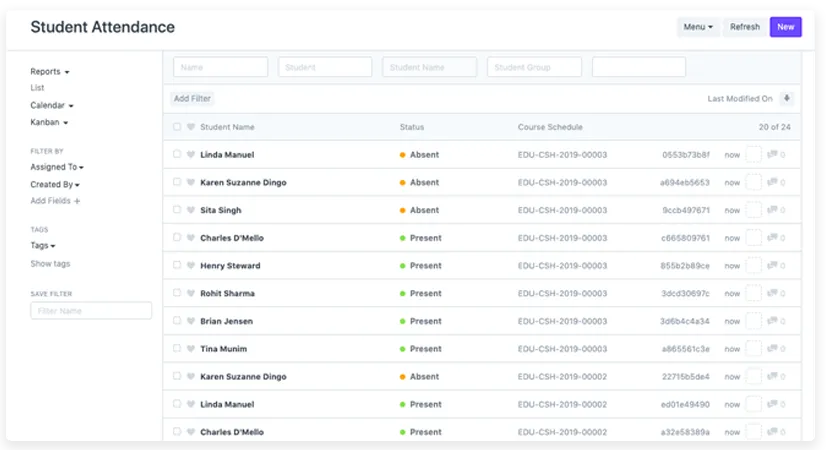Viewport: 826px width, 450px height.
Task: Click the heart icon beside Tina Munim
Action: pos(190,349)
